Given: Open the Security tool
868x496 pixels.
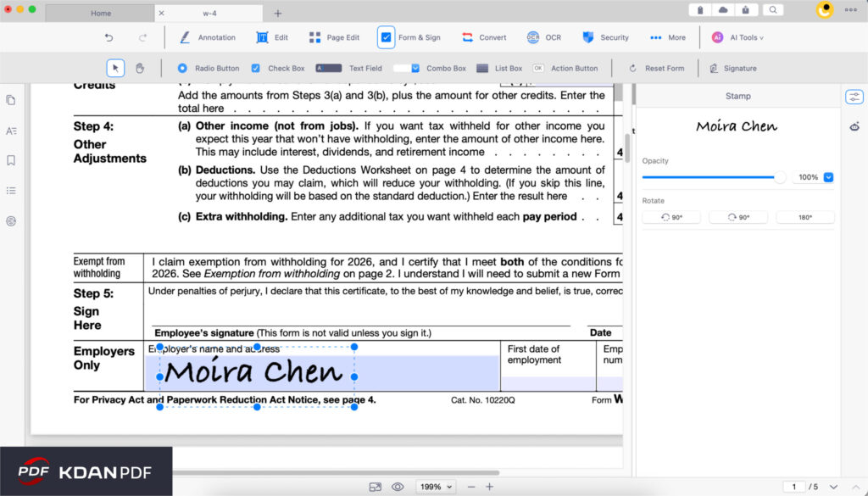Looking at the screenshot, I should [x=604, y=37].
